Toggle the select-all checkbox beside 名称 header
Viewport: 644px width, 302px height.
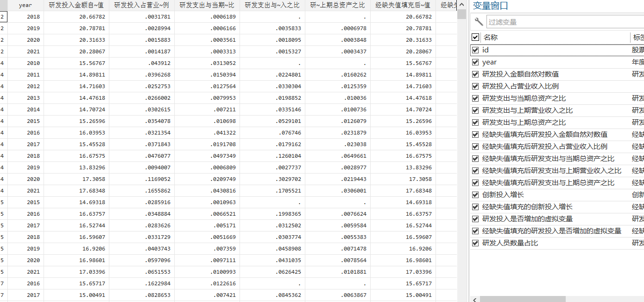pos(475,37)
